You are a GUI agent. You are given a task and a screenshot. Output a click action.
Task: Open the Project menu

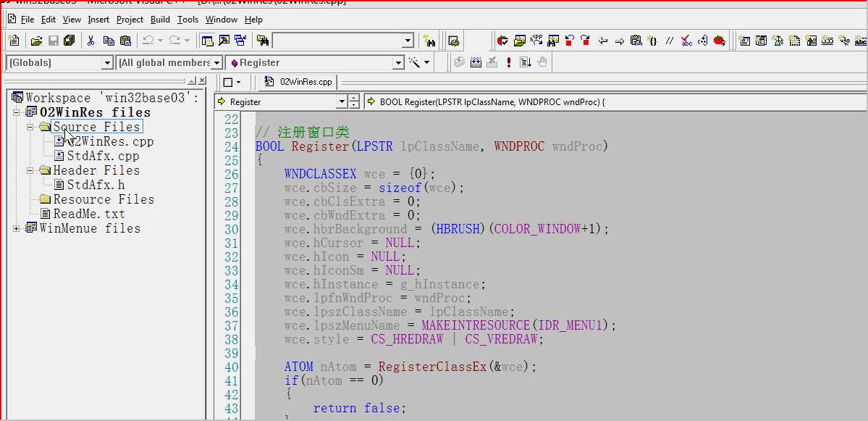click(130, 20)
